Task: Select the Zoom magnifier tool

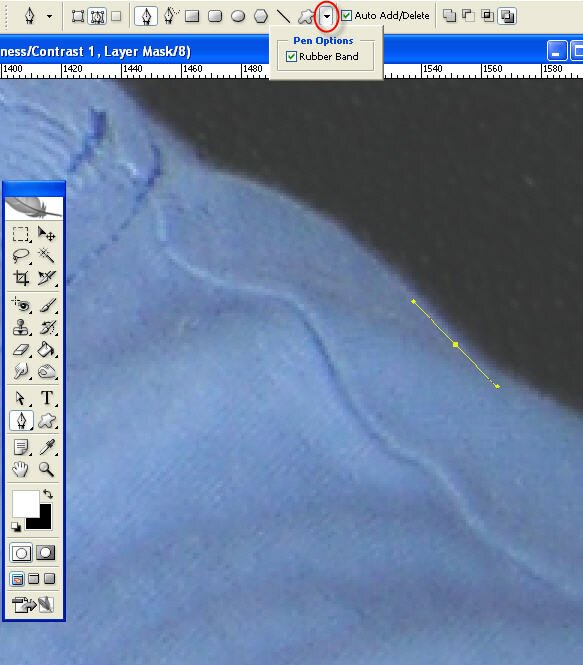Action: pos(46,469)
